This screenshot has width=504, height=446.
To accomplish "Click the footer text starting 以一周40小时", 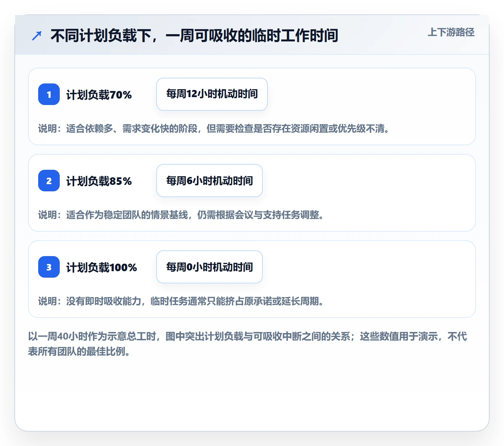I will point(248,344).
